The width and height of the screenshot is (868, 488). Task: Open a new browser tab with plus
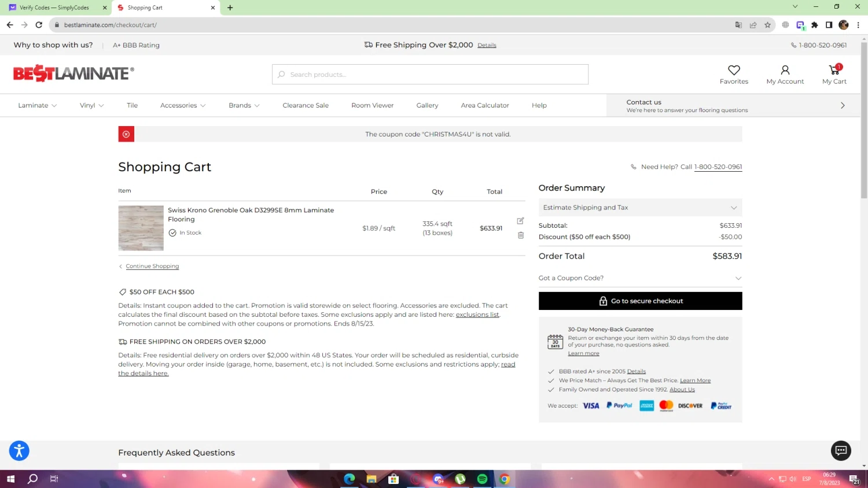click(x=230, y=8)
